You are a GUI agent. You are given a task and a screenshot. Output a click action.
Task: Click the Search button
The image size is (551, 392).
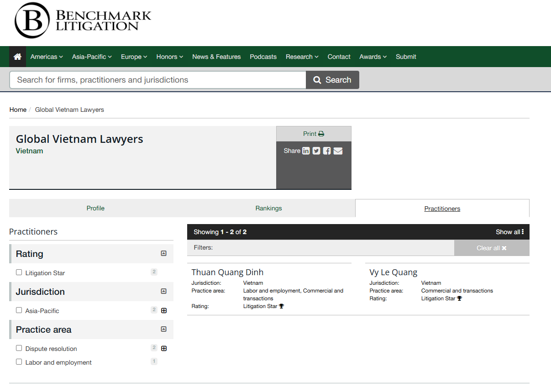click(332, 80)
